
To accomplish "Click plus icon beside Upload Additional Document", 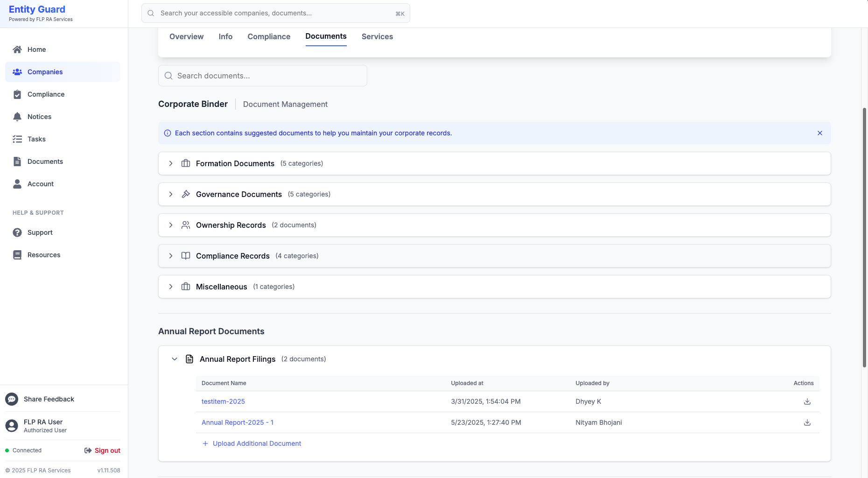I will [205, 443].
